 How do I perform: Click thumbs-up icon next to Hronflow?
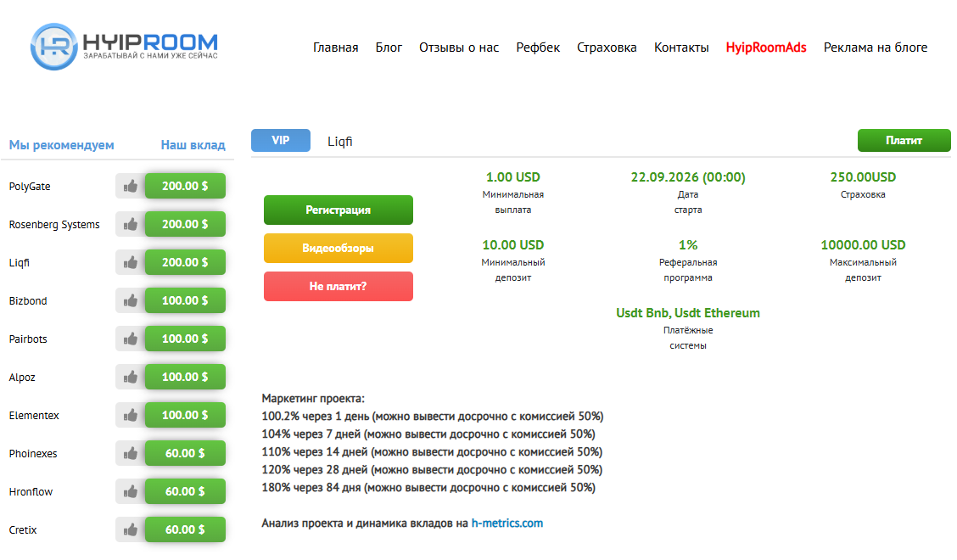(131, 491)
